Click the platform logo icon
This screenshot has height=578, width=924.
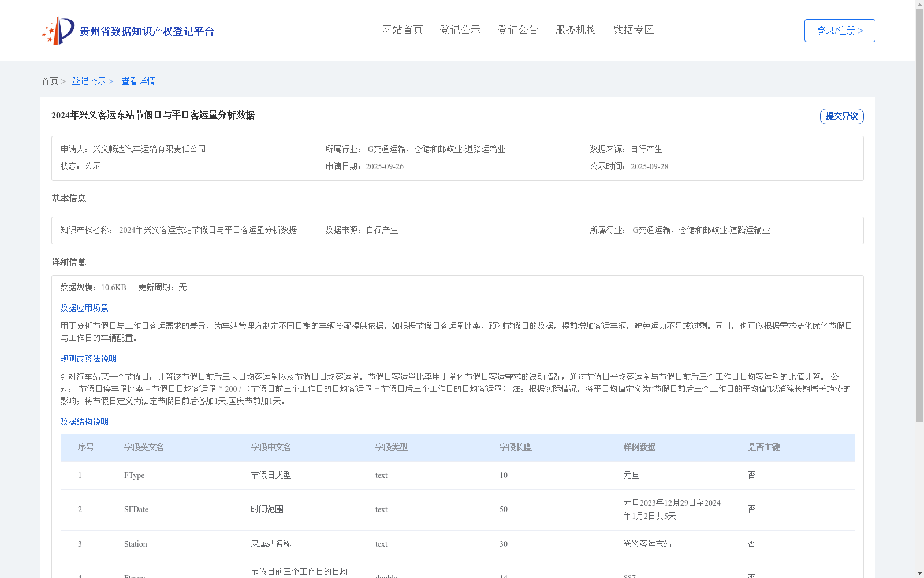[x=58, y=31]
